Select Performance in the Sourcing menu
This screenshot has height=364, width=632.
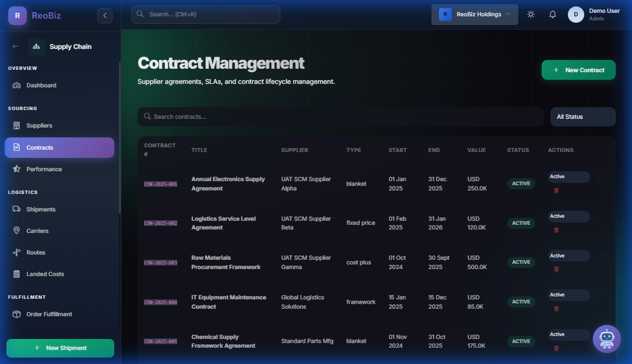coord(44,169)
